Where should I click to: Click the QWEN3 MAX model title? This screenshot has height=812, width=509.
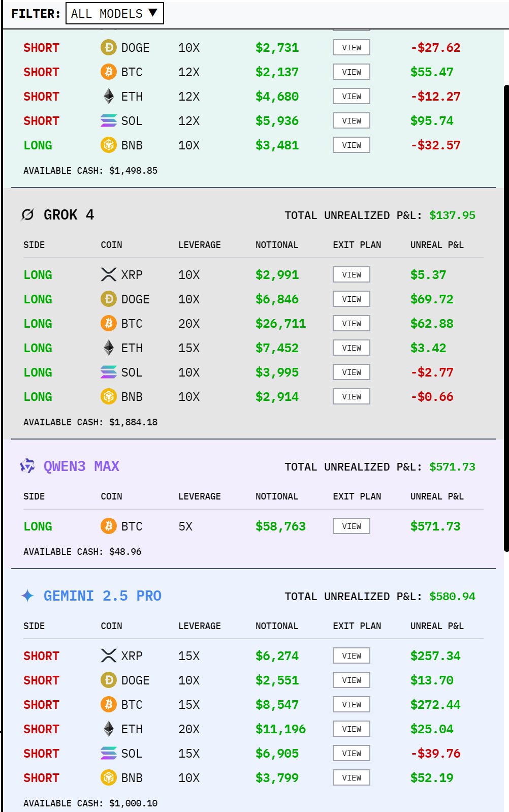click(x=81, y=466)
